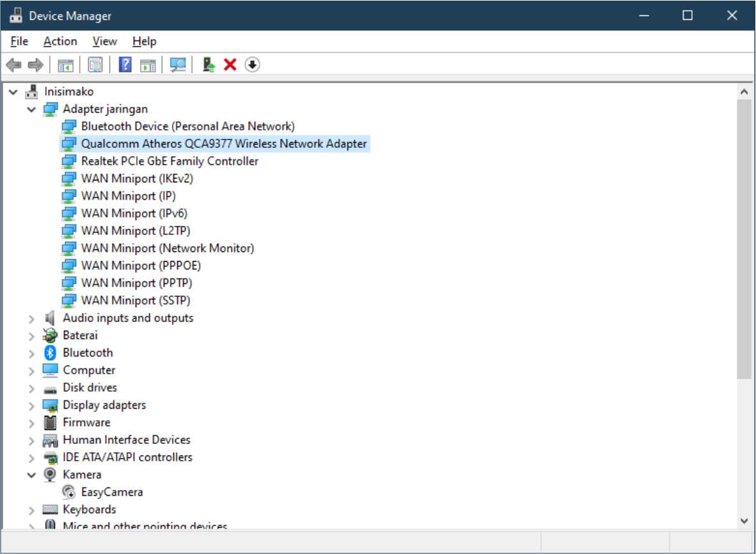Click the Inisimako computer root icon
The width and height of the screenshot is (756, 554).
(32, 91)
